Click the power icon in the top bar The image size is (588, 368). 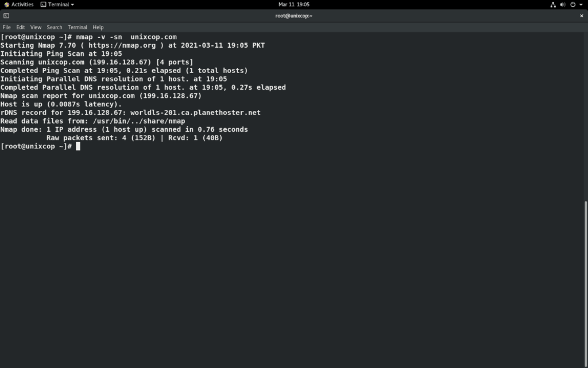point(572,5)
